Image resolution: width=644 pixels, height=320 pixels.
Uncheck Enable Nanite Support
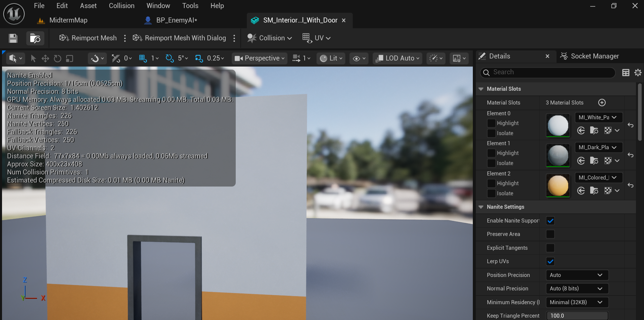(x=551, y=221)
